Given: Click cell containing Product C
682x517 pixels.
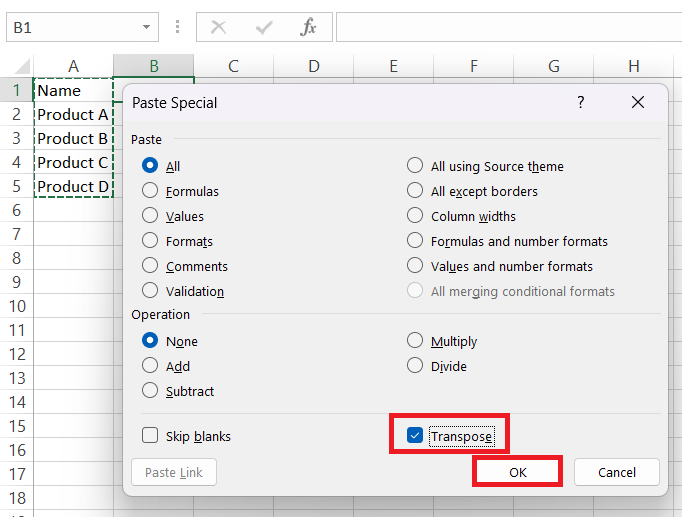Looking at the screenshot, I should (x=74, y=162).
